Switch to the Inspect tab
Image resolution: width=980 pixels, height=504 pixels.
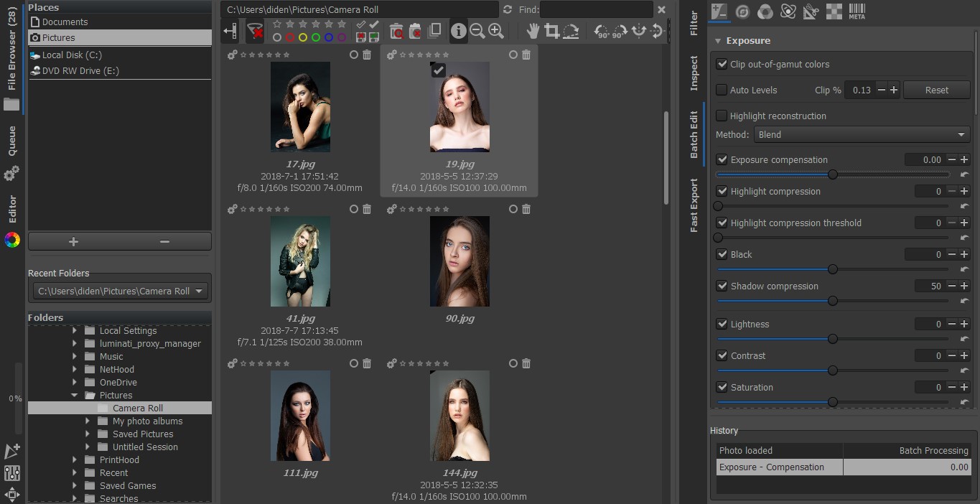(693, 72)
